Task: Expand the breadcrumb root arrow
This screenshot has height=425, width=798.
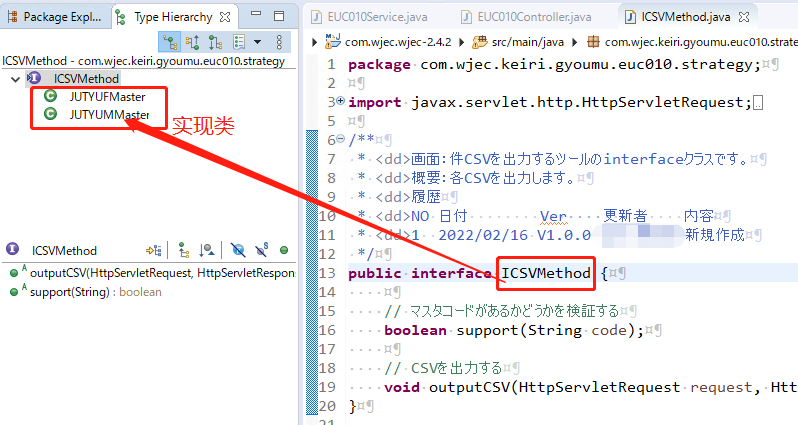Action: pos(315,42)
